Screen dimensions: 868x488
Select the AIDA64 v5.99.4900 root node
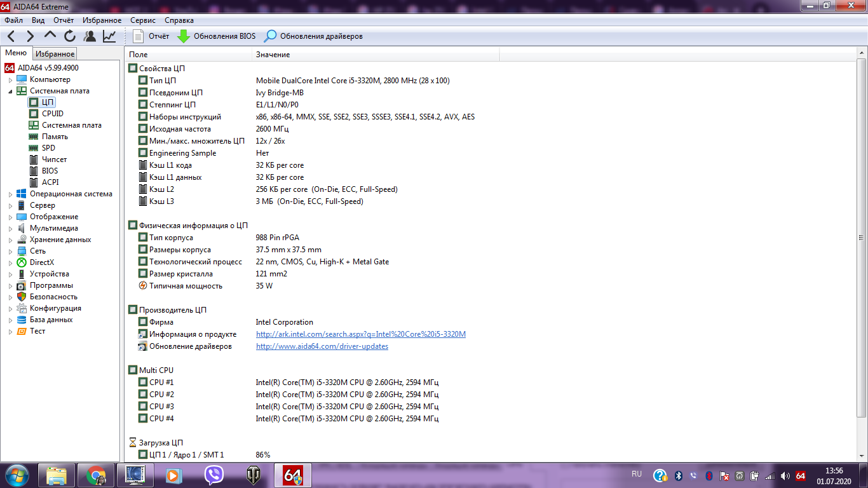[48, 68]
